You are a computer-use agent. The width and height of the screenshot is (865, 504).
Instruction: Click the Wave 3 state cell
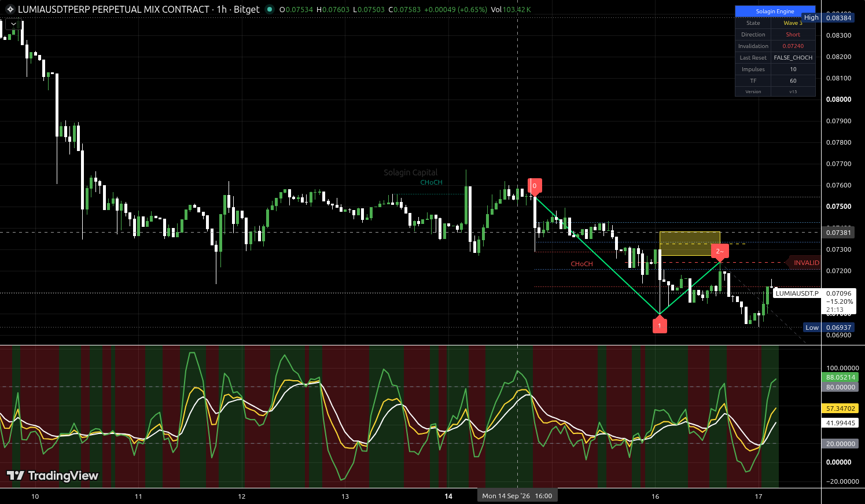pos(793,23)
